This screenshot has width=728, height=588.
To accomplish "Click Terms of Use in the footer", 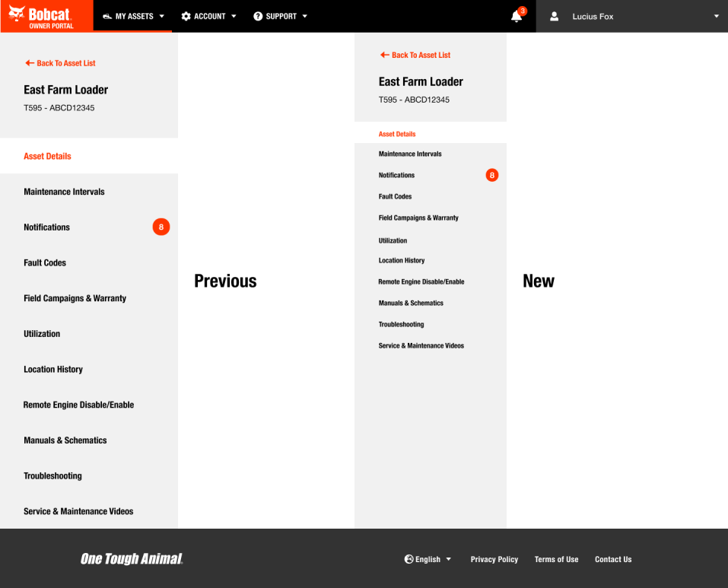I will pyautogui.click(x=556, y=559).
